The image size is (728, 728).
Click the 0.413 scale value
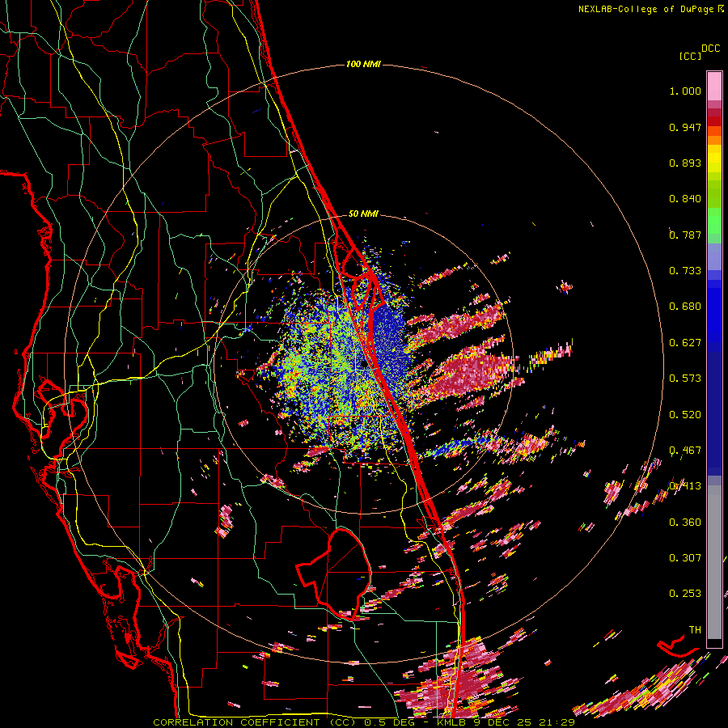coord(685,486)
